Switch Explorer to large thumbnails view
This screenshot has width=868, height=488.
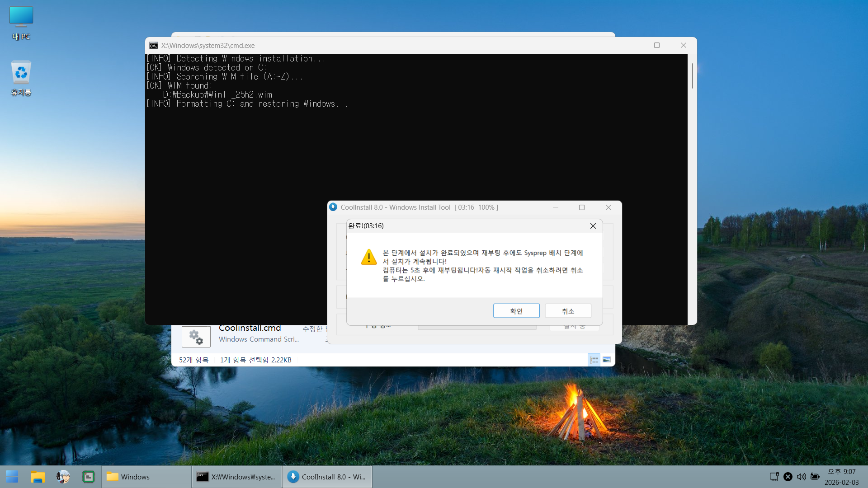[x=607, y=360]
